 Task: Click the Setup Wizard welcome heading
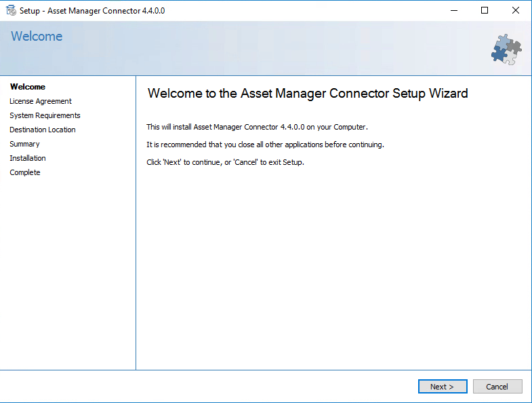(x=308, y=94)
